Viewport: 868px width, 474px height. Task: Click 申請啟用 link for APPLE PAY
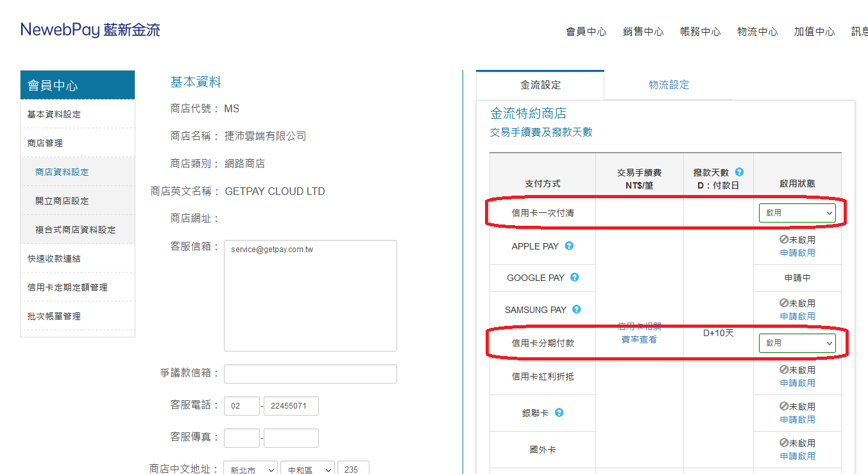[797, 253]
